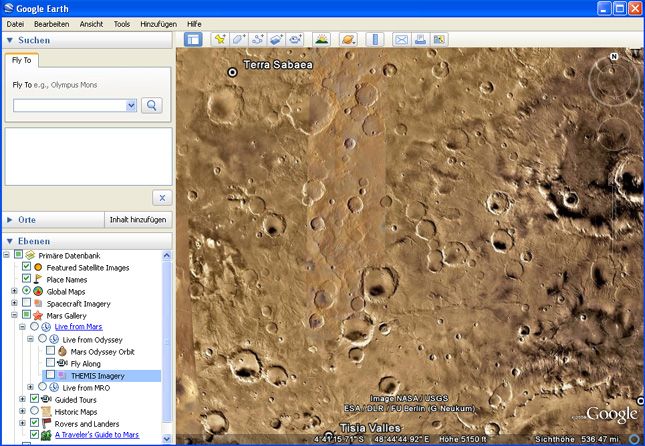Toggle the Mars Gallery checkbox

[x=26, y=315]
